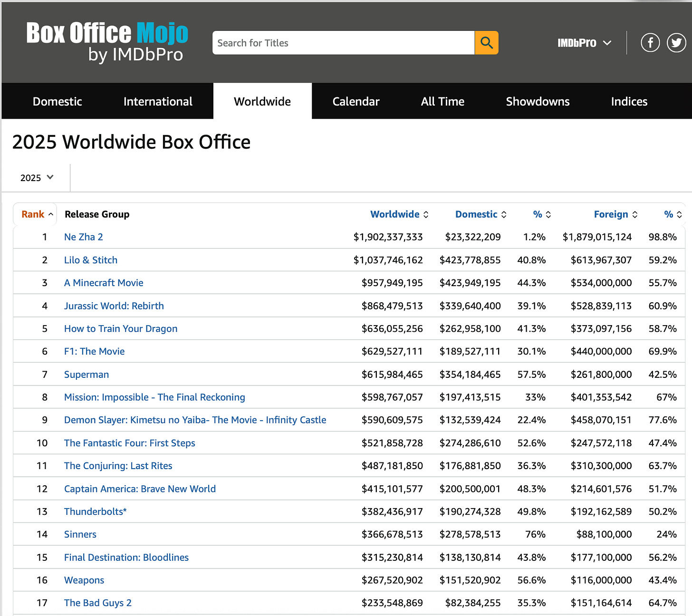Viewport: 692px width, 616px height.
Task: Sort by foreign percent column
Action: (x=673, y=214)
